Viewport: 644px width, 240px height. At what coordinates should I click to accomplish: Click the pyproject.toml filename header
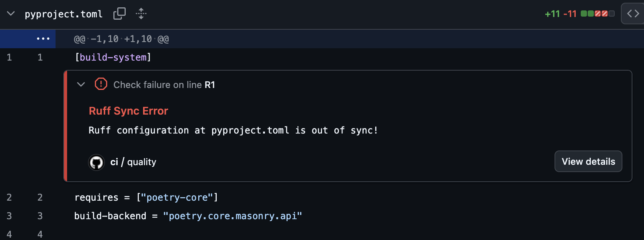tap(64, 14)
